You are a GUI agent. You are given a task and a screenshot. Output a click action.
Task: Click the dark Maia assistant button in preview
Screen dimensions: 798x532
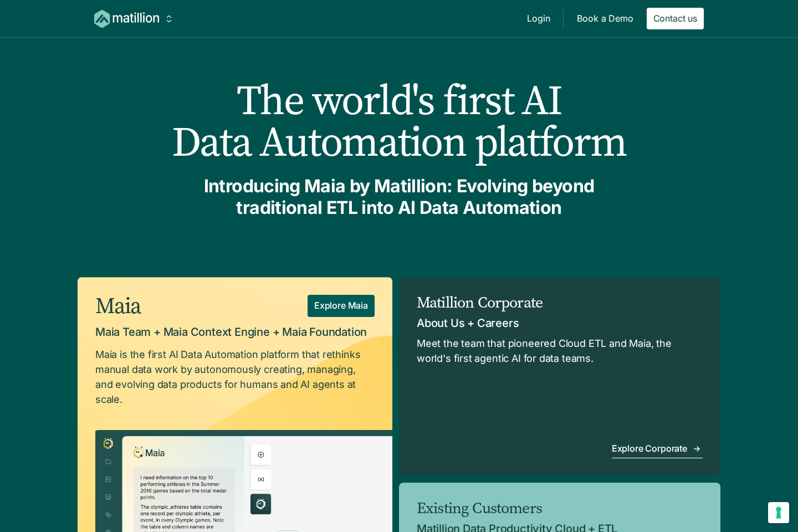click(261, 504)
